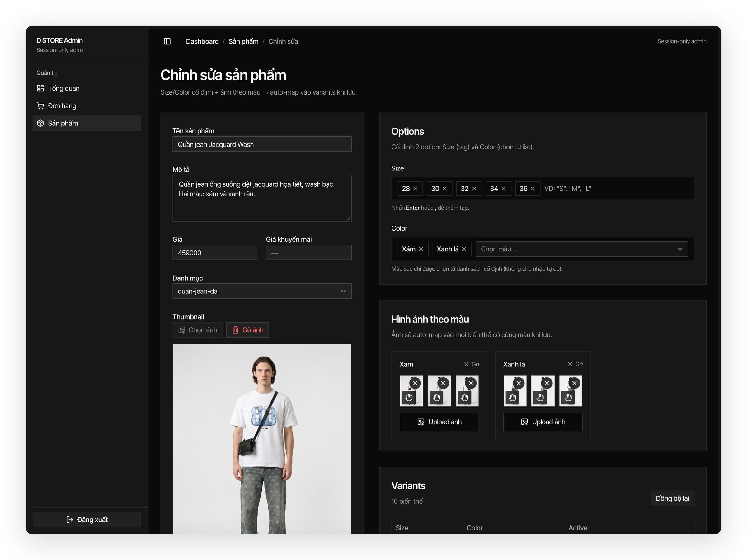Remove size tag 32
Image resolution: width=747 pixels, height=560 pixels.
tap(474, 188)
